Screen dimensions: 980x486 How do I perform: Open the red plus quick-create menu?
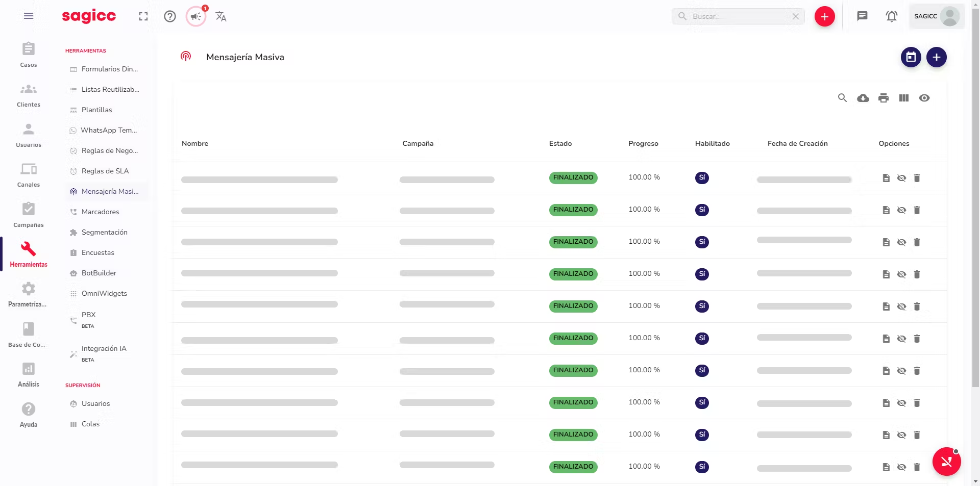(824, 16)
